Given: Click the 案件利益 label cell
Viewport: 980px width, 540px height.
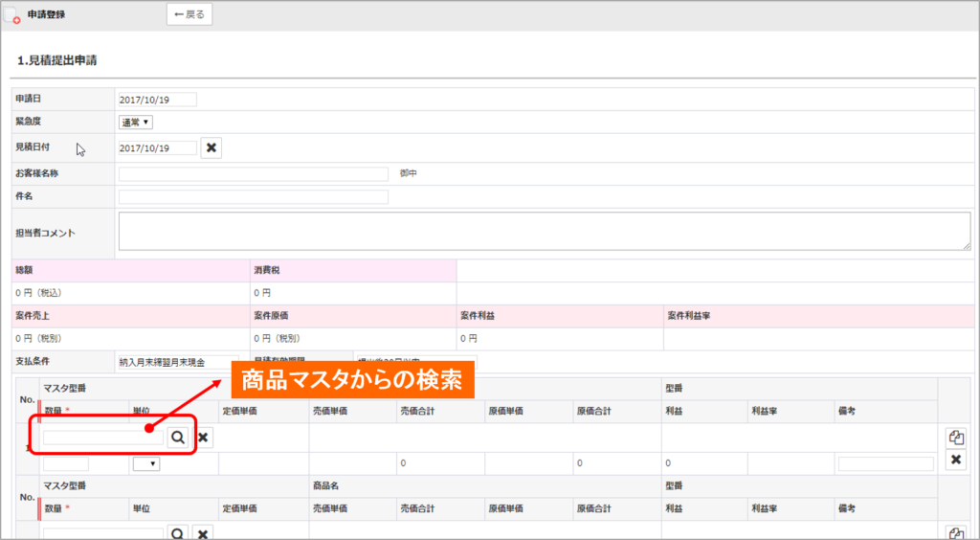Looking at the screenshot, I should tap(560, 316).
